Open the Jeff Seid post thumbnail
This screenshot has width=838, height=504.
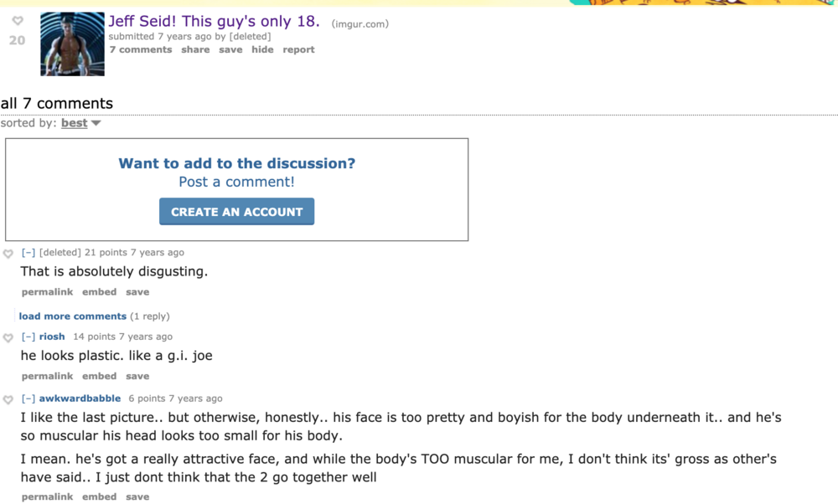click(x=72, y=44)
